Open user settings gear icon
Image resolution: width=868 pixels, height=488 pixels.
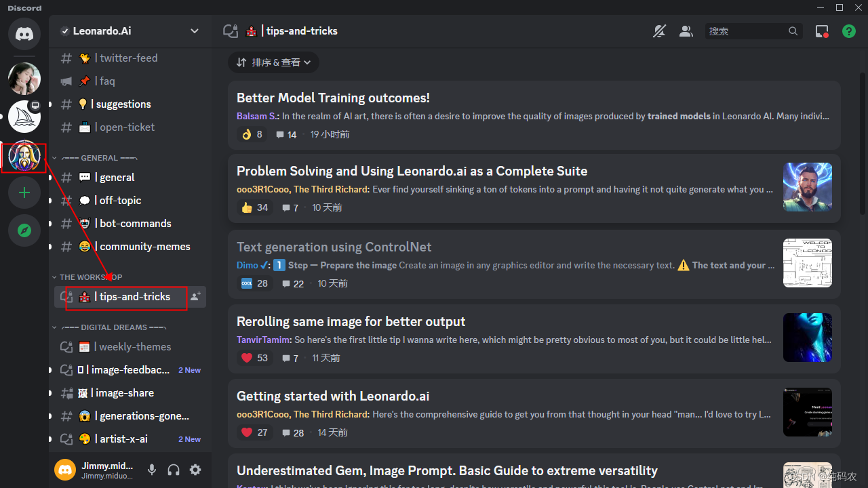[x=195, y=470]
